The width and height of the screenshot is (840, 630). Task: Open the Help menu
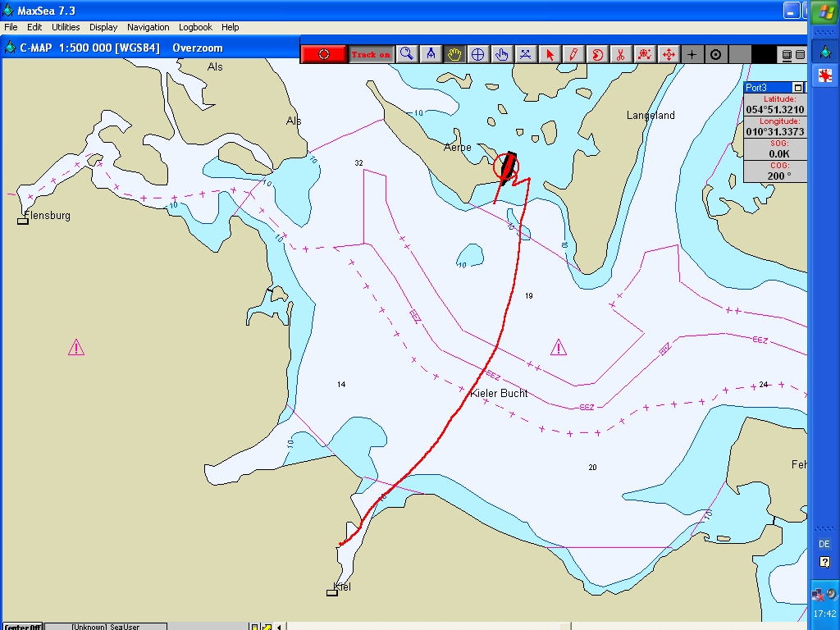coord(231,27)
